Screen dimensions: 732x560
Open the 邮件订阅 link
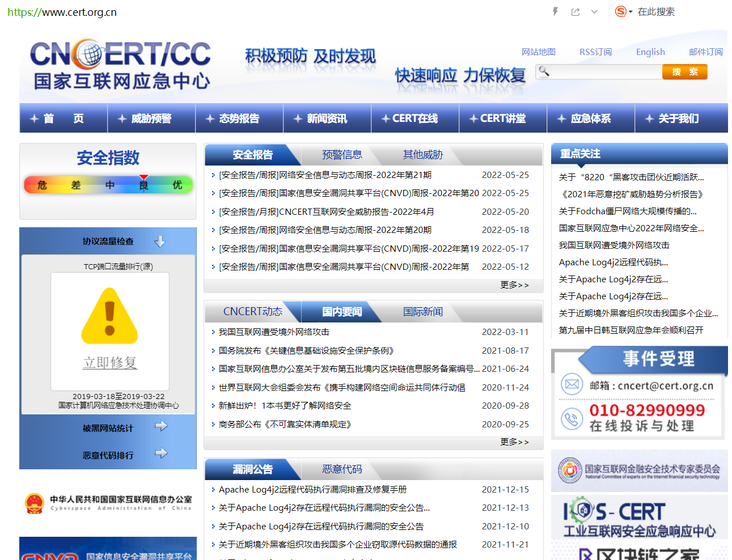(x=706, y=52)
